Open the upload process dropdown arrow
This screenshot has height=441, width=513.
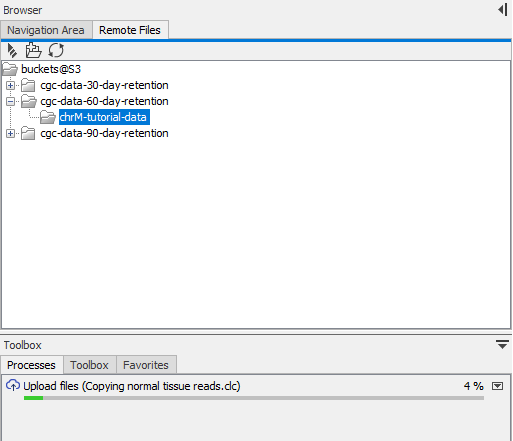coord(497,386)
